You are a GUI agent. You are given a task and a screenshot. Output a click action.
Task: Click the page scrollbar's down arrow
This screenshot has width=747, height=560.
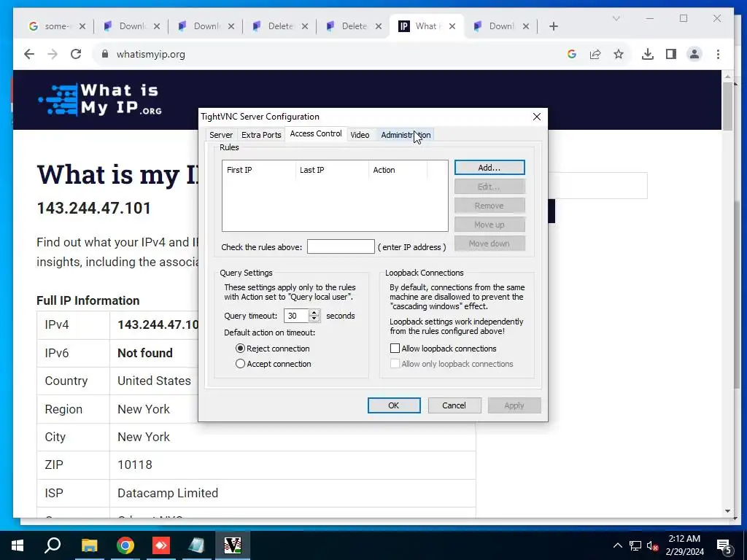(727, 511)
